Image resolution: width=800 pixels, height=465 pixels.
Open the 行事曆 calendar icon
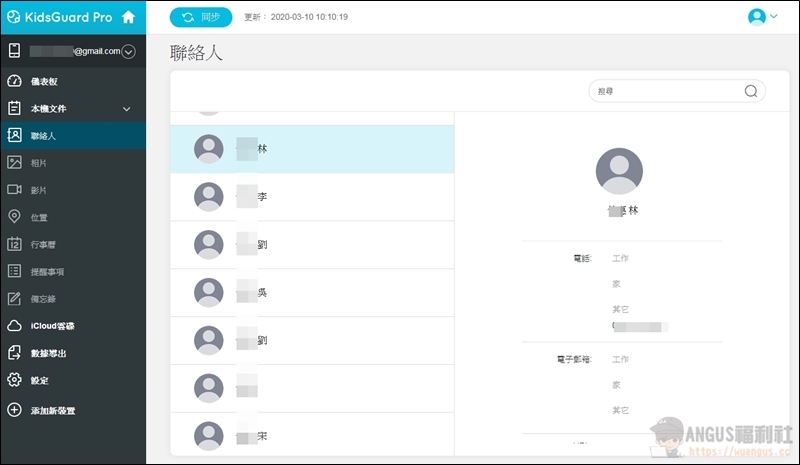[14, 244]
